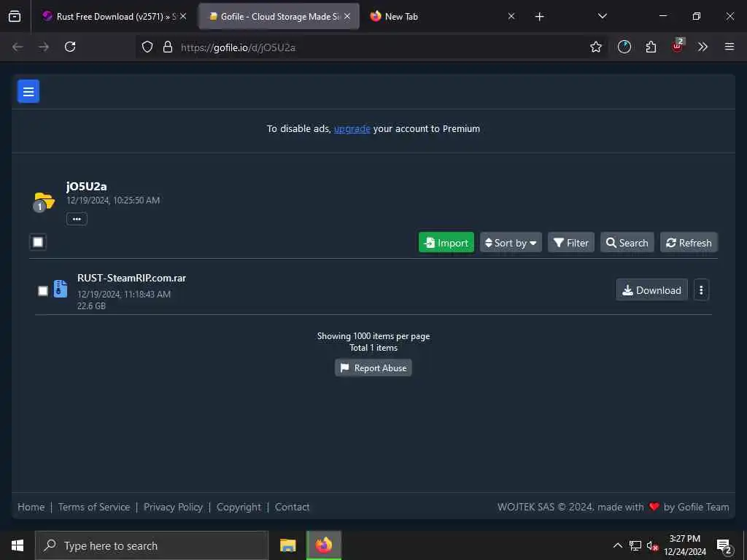This screenshot has height=560, width=747.
Task: Go back with the browser back arrow
Action: click(x=18, y=47)
